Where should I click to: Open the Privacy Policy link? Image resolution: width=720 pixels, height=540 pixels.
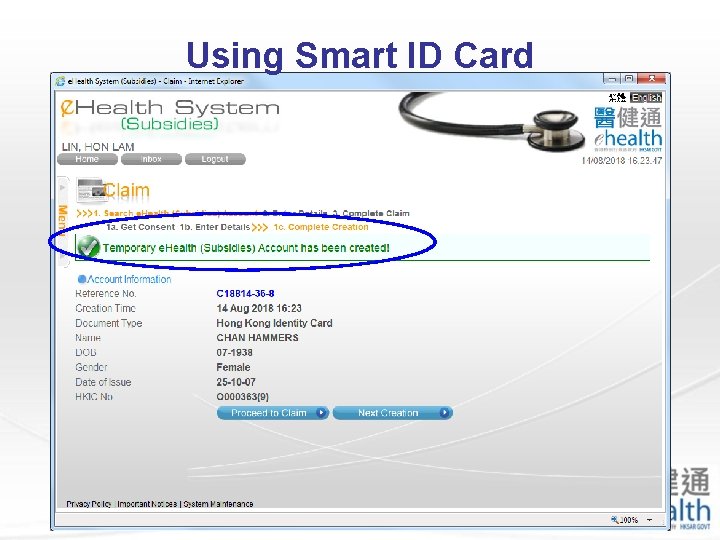coord(89,504)
